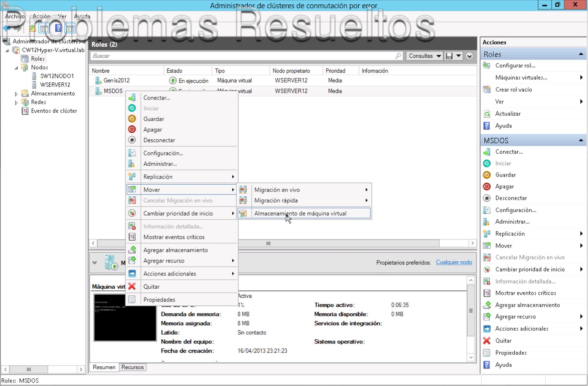Switch to Resumen tab
This screenshot has height=386, width=588.
click(104, 367)
